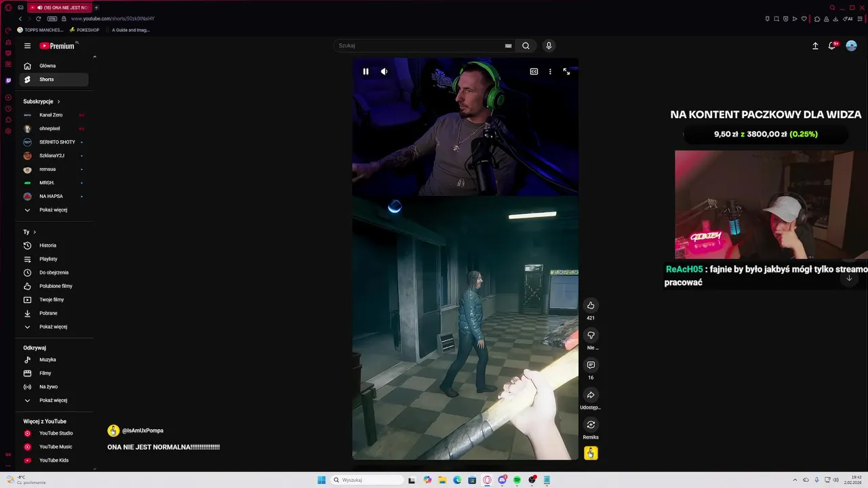
Task: Open Pobrane downloads
Action: click(54, 313)
